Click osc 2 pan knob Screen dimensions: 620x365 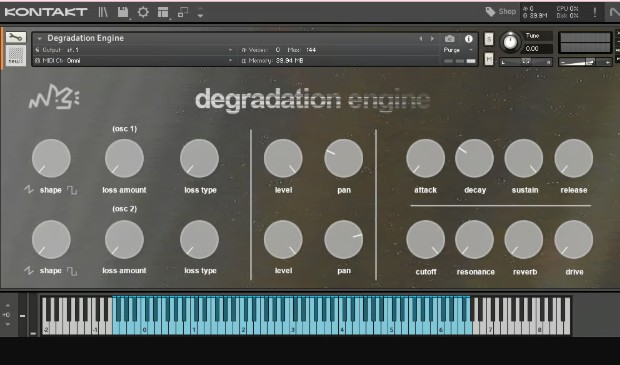(344, 240)
